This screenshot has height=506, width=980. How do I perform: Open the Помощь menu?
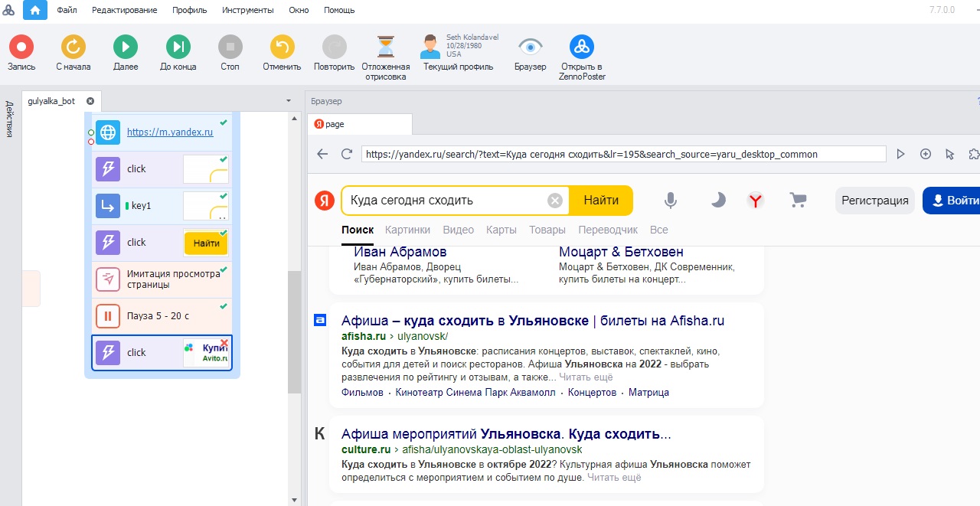coord(339,10)
